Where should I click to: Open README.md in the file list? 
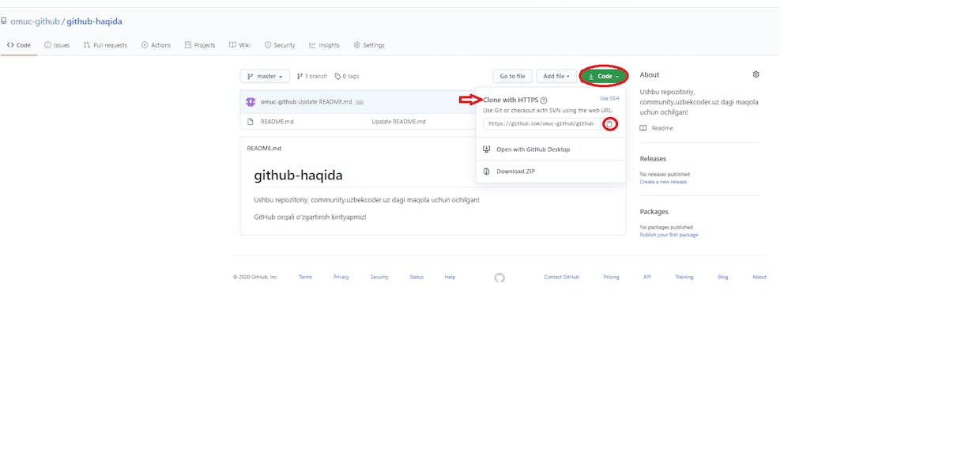[277, 122]
